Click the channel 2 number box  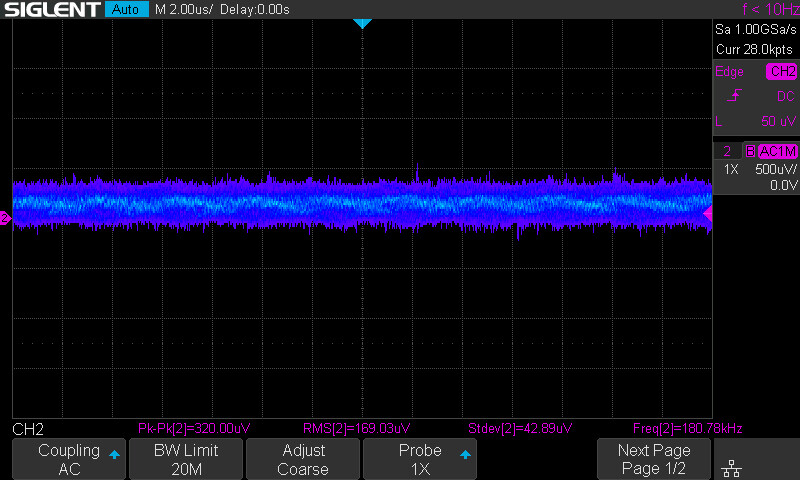[728, 151]
